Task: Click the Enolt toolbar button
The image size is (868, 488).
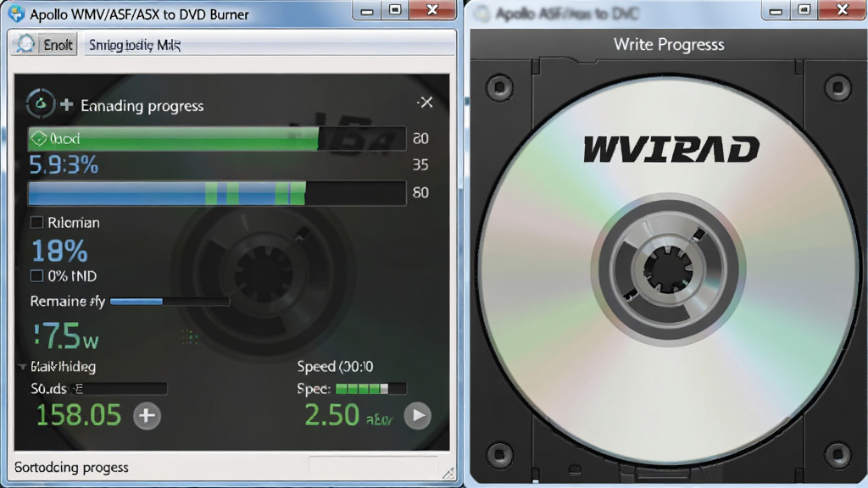Action: [45, 44]
